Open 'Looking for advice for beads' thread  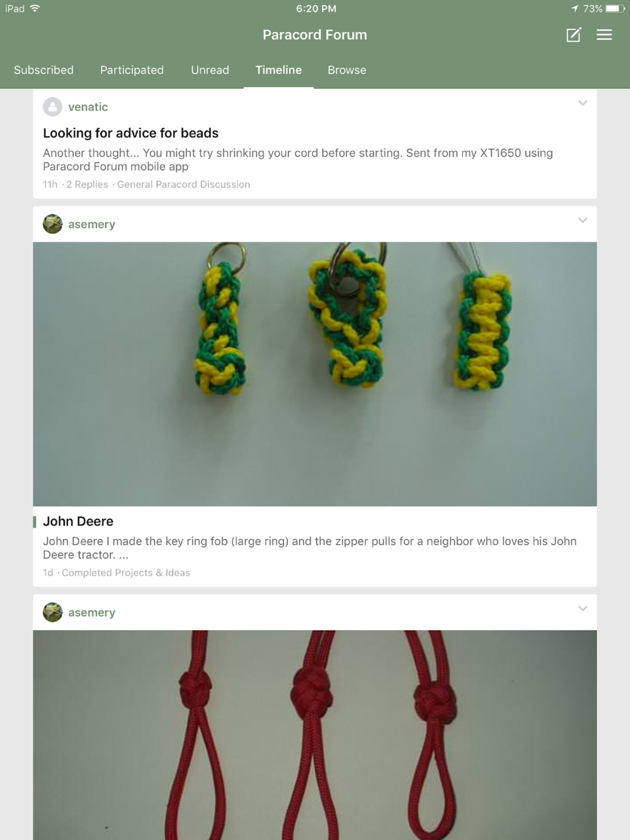pos(130,133)
